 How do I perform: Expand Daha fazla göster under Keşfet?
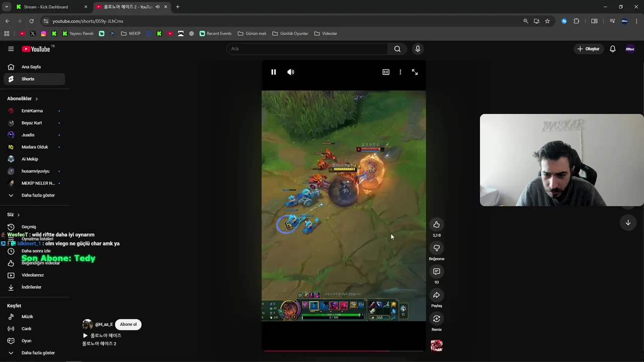pyautogui.click(x=34, y=353)
